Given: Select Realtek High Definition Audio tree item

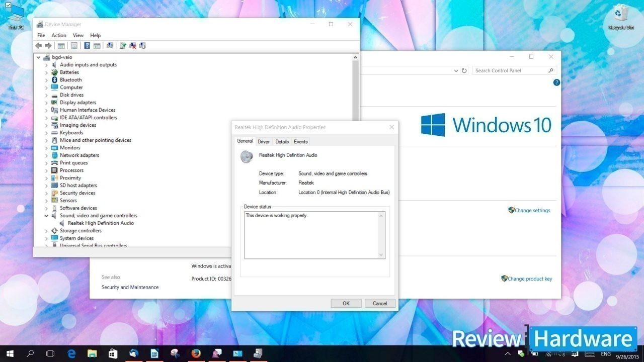Looking at the screenshot, I should pyautogui.click(x=101, y=223).
